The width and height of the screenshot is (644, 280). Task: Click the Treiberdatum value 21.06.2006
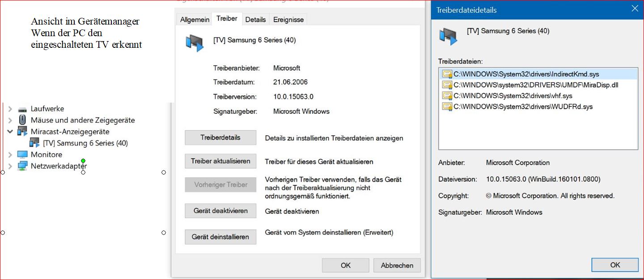[x=290, y=82]
